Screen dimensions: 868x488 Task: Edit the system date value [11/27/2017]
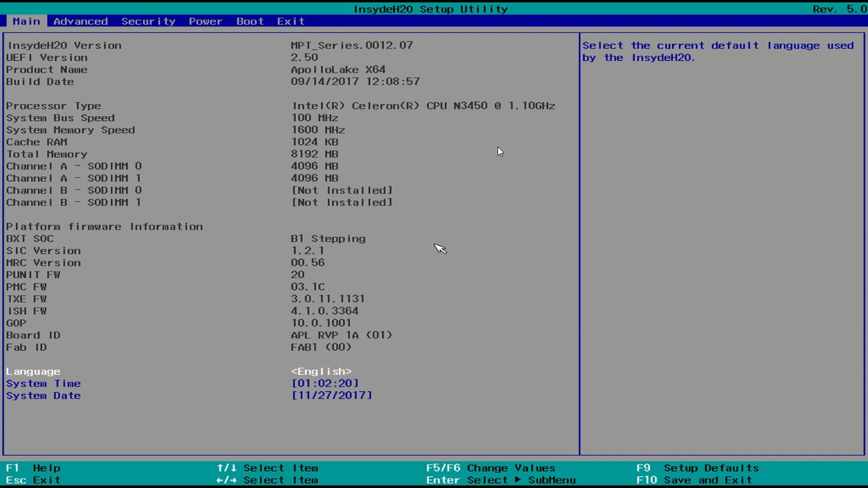coord(332,396)
